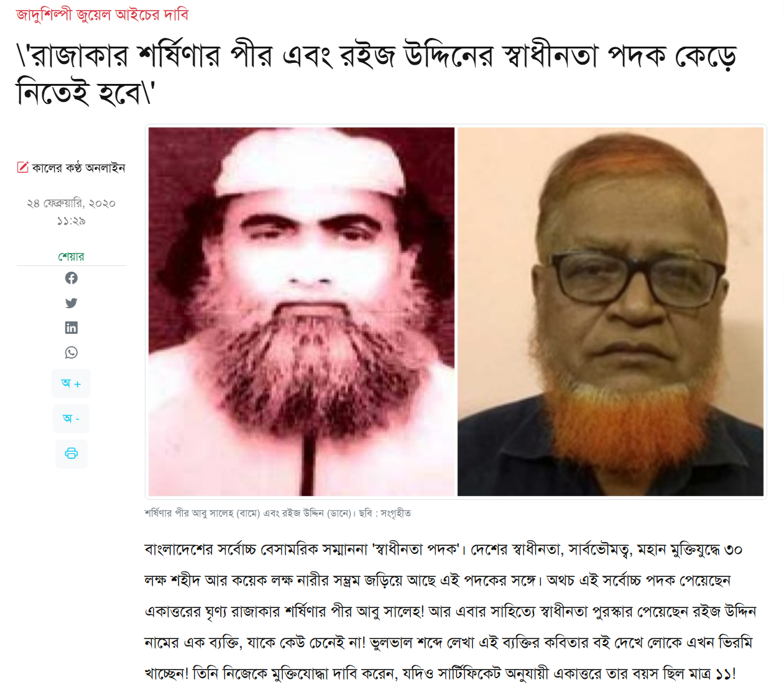The width and height of the screenshot is (784, 695).
Task: Share article on Facebook
Action: [71, 278]
